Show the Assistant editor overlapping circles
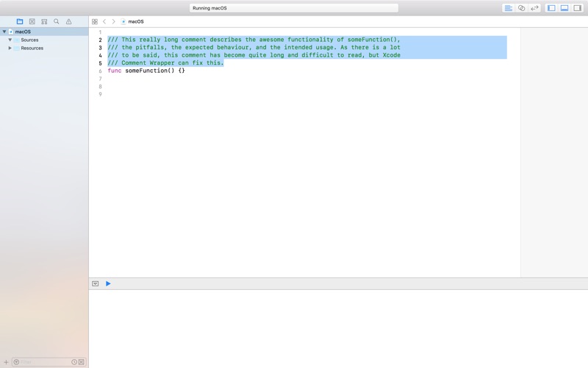This screenshot has height=368, width=588. [x=522, y=8]
